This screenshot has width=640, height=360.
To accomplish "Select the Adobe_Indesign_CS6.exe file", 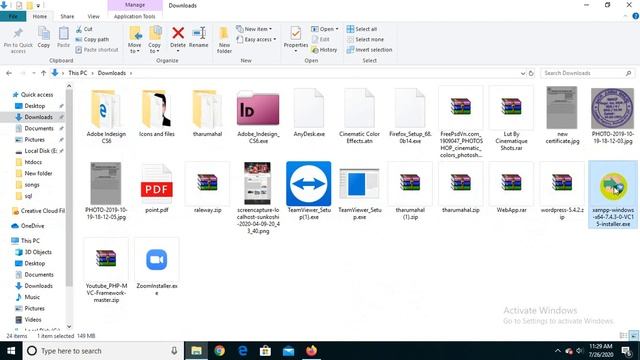I will [x=258, y=116].
